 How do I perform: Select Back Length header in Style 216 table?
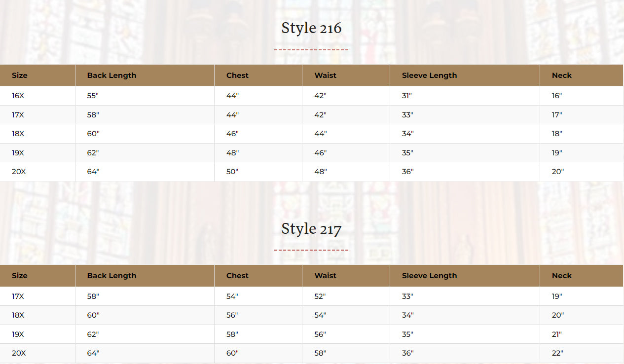point(111,75)
